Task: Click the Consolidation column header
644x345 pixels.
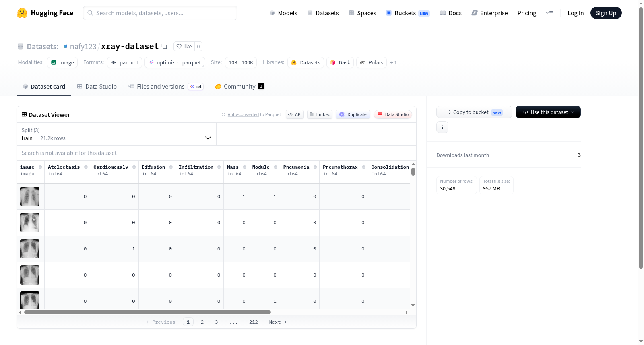Action: [390, 167]
